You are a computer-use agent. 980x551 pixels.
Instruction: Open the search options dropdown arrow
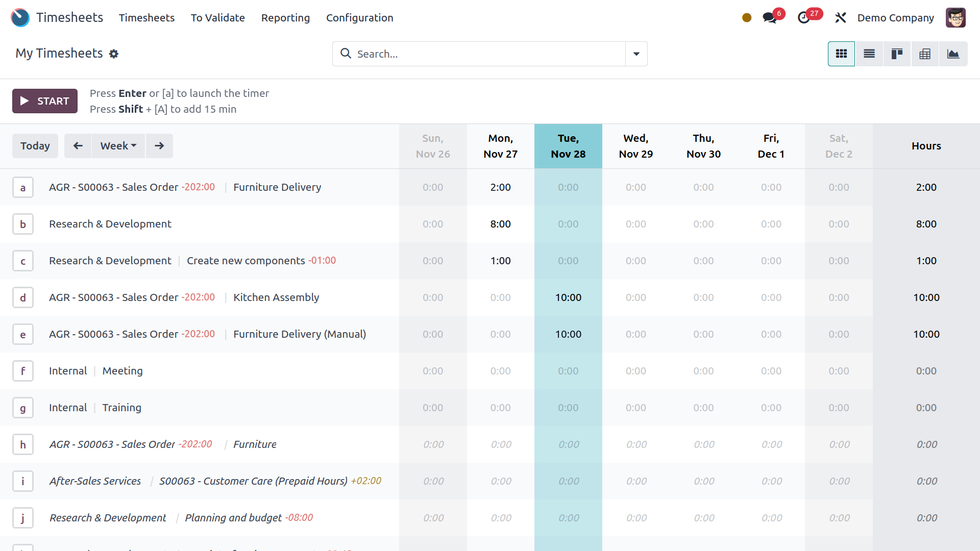click(x=636, y=54)
